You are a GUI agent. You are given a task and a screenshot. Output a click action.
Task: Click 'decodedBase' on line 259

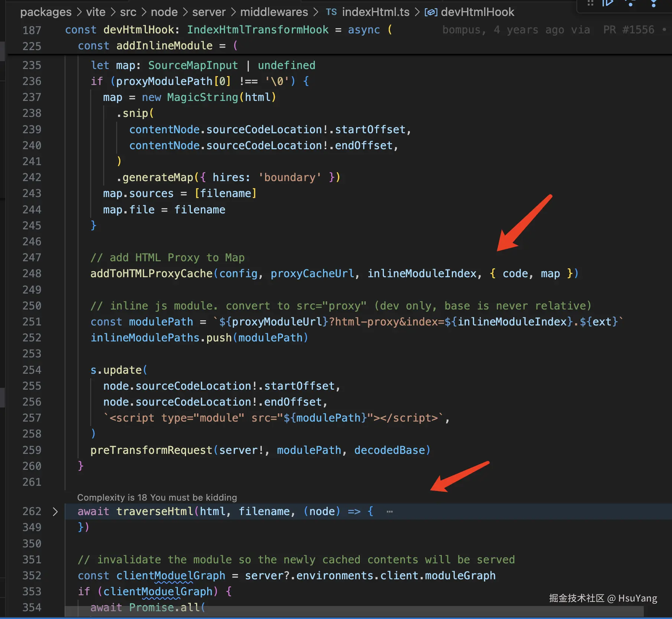(x=390, y=450)
